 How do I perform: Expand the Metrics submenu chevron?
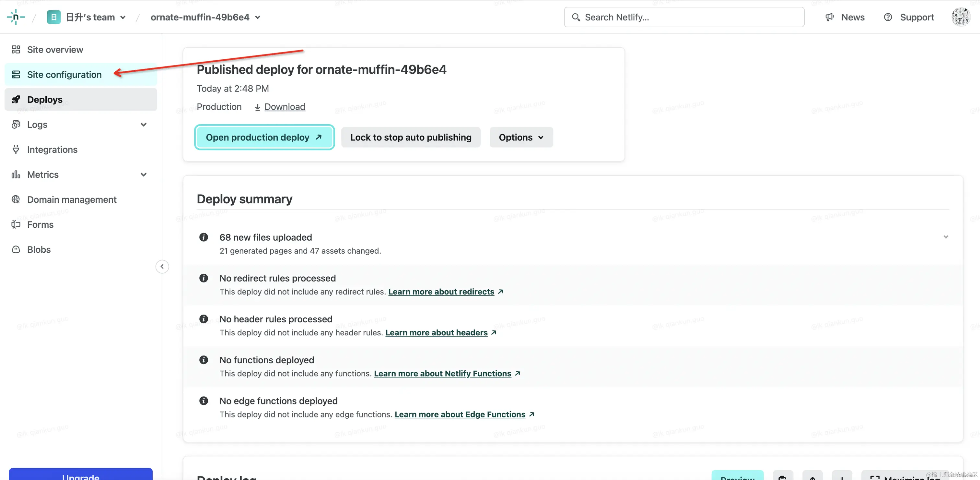tap(144, 174)
